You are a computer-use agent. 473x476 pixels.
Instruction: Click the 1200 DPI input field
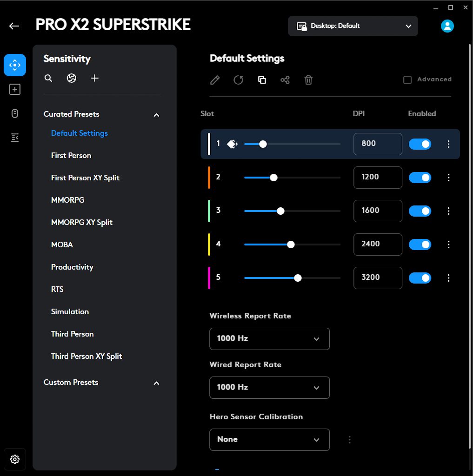(378, 178)
